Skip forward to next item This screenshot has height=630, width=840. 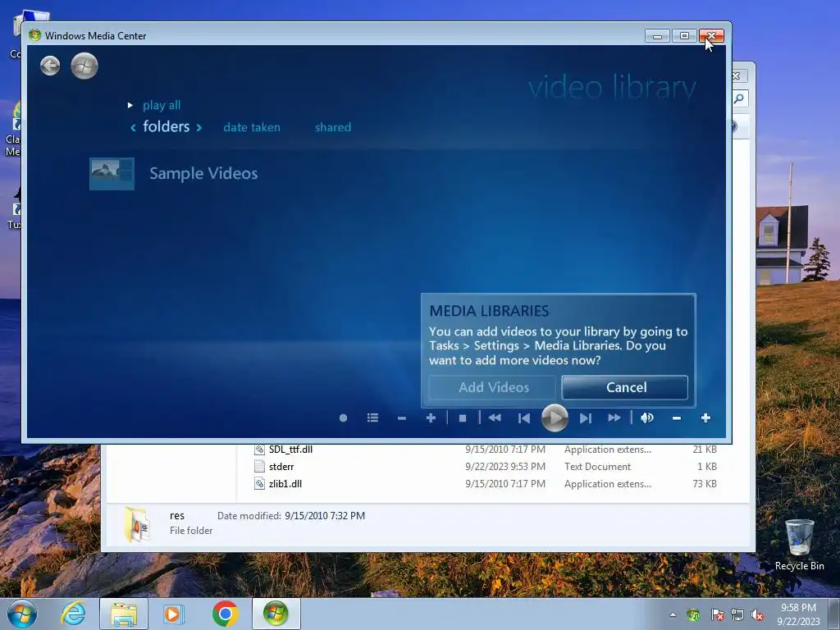(585, 418)
